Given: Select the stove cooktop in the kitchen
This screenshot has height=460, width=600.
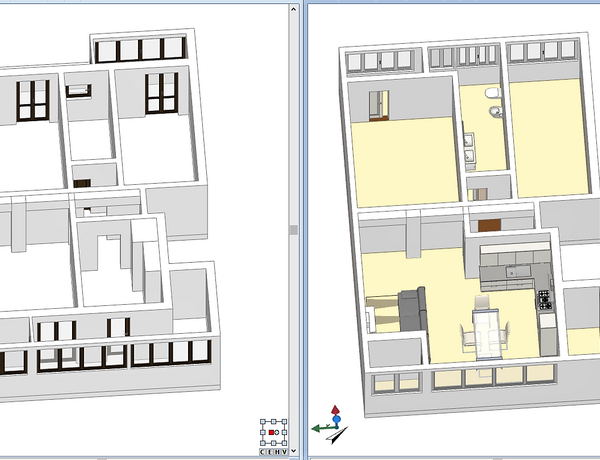Looking at the screenshot, I should point(545,298).
